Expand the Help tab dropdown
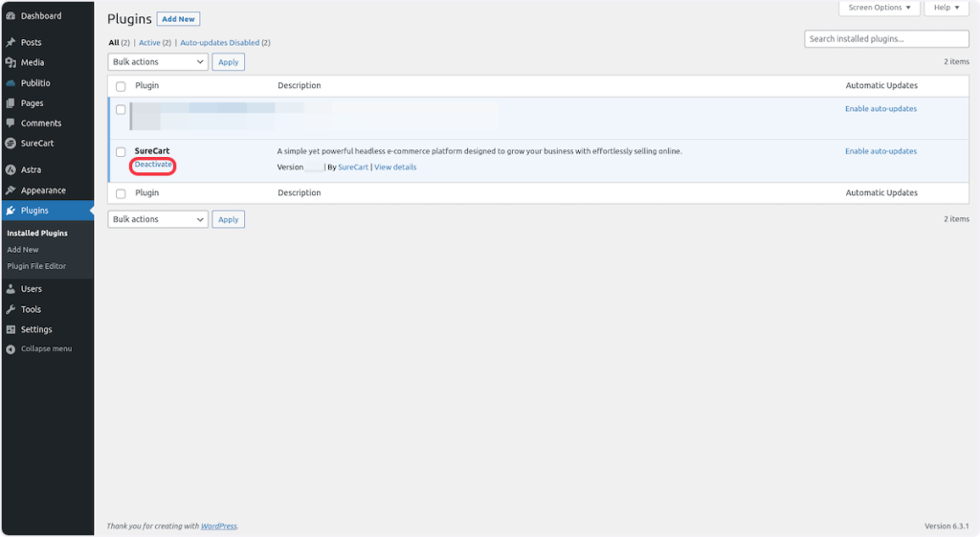The width and height of the screenshot is (980, 537). 946,8
